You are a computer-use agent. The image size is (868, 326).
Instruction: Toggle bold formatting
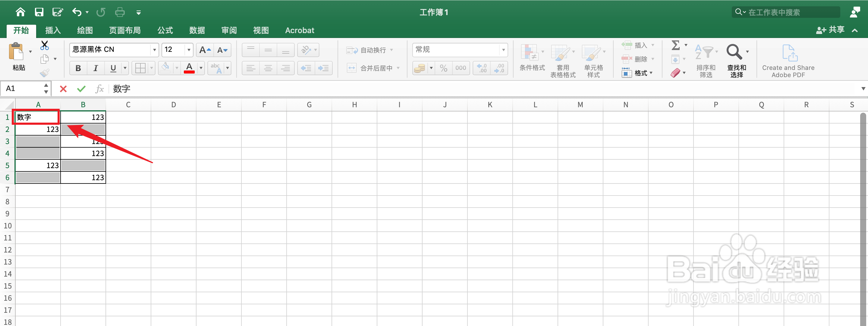coord(78,68)
